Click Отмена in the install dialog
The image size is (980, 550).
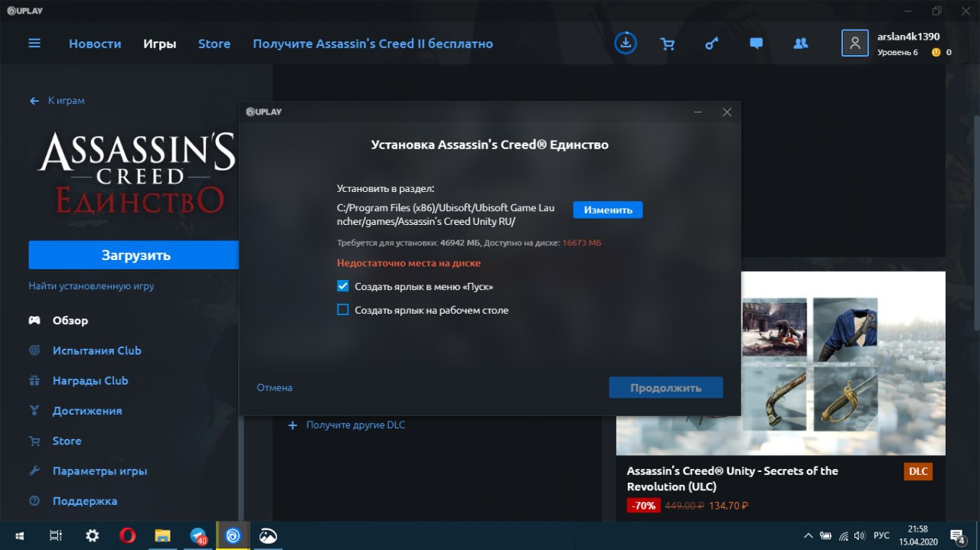(x=275, y=388)
